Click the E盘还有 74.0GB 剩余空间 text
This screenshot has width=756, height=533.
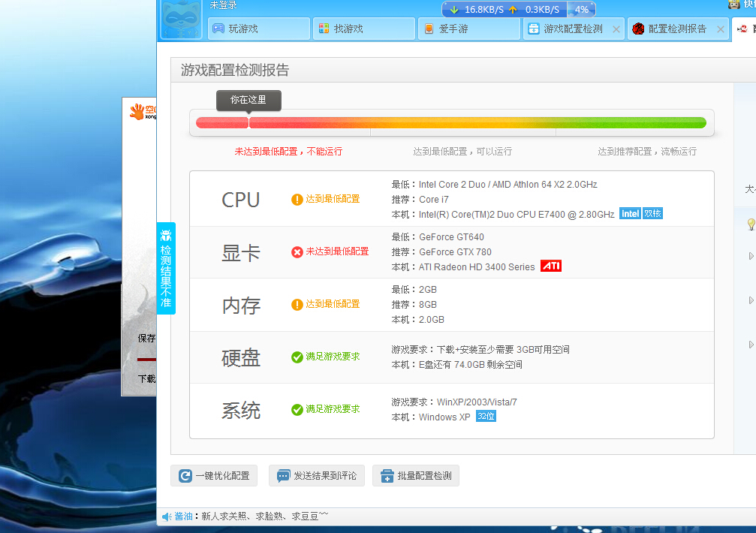[x=470, y=365]
